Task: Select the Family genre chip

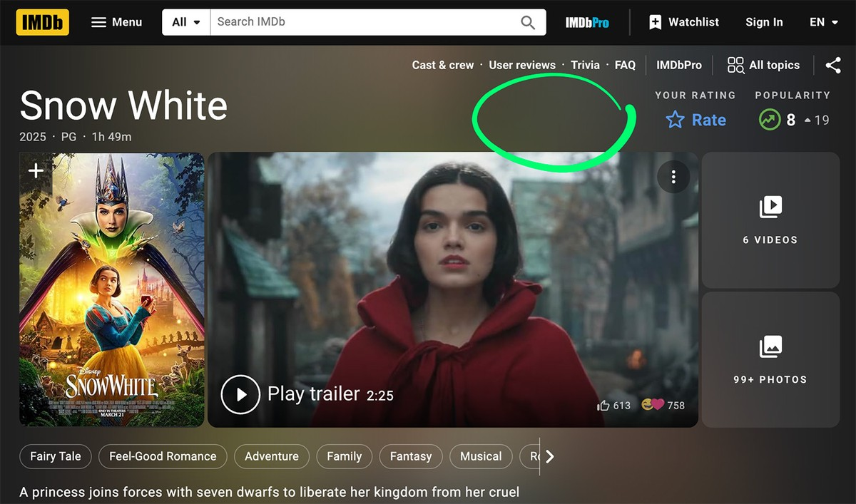Action: pos(345,456)
